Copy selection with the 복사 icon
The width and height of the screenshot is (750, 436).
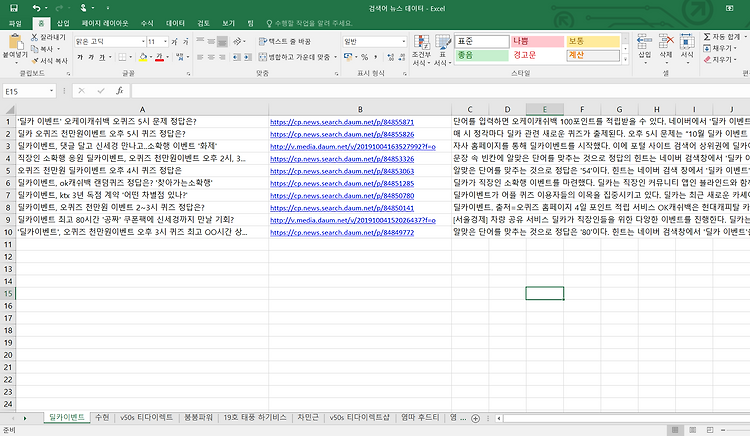click(34, 49)
